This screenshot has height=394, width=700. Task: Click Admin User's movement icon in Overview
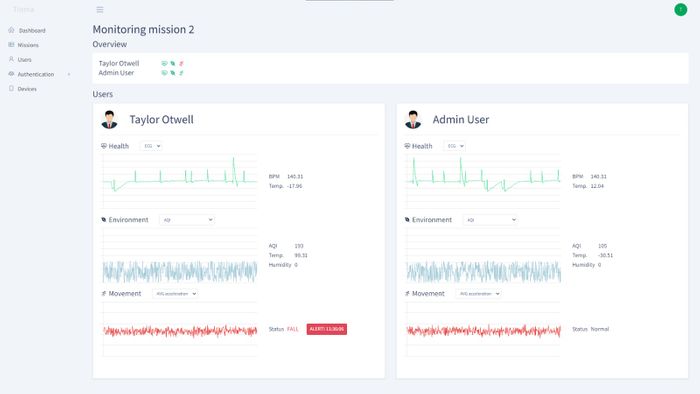point(181,73)
